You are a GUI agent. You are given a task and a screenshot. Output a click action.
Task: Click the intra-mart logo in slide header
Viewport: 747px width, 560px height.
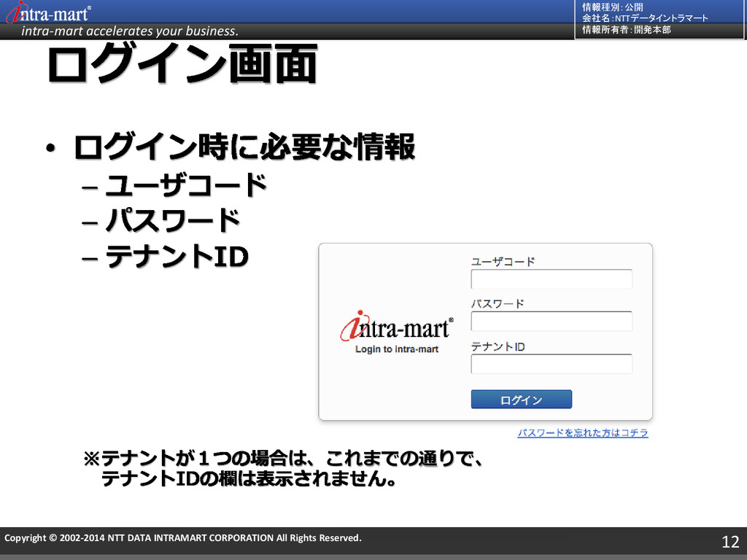coord(47,12)
